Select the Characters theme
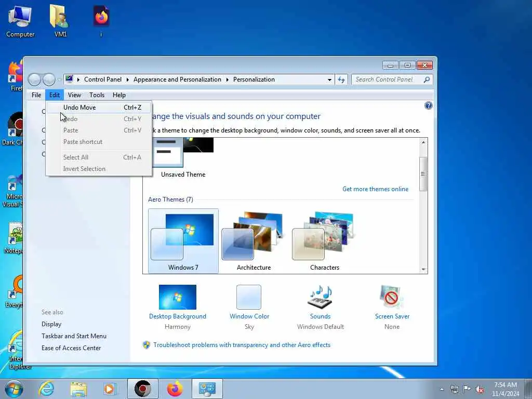This screenshot has height=399, width=532. (x=324, y=241)
